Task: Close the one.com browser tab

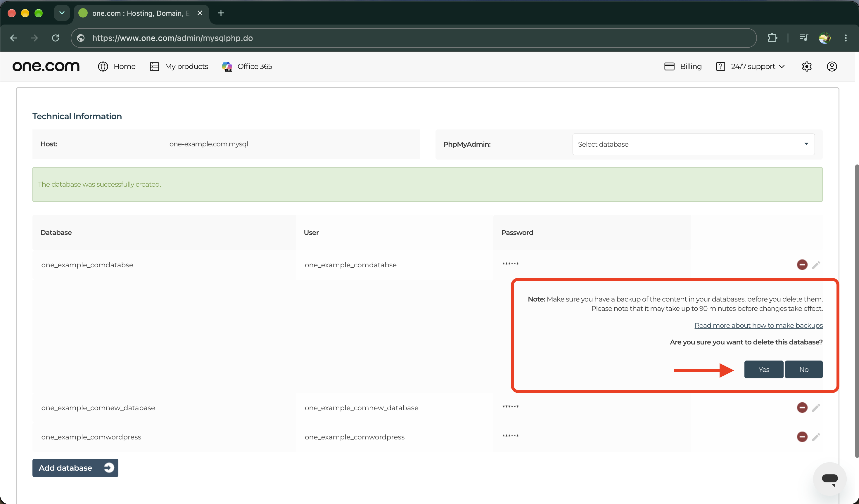Action: pyautogui.click(x=200, y=13)
